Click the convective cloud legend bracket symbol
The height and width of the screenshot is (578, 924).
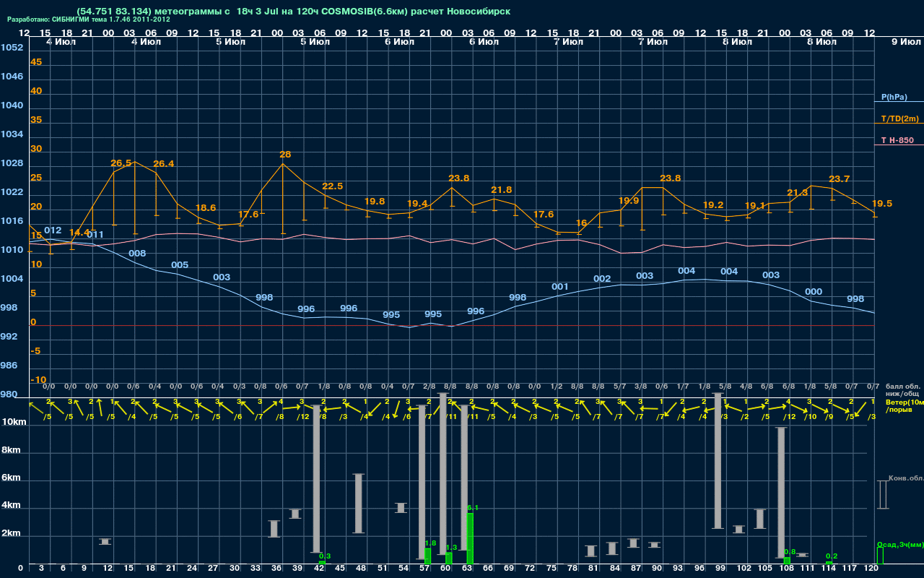[882, 494]
